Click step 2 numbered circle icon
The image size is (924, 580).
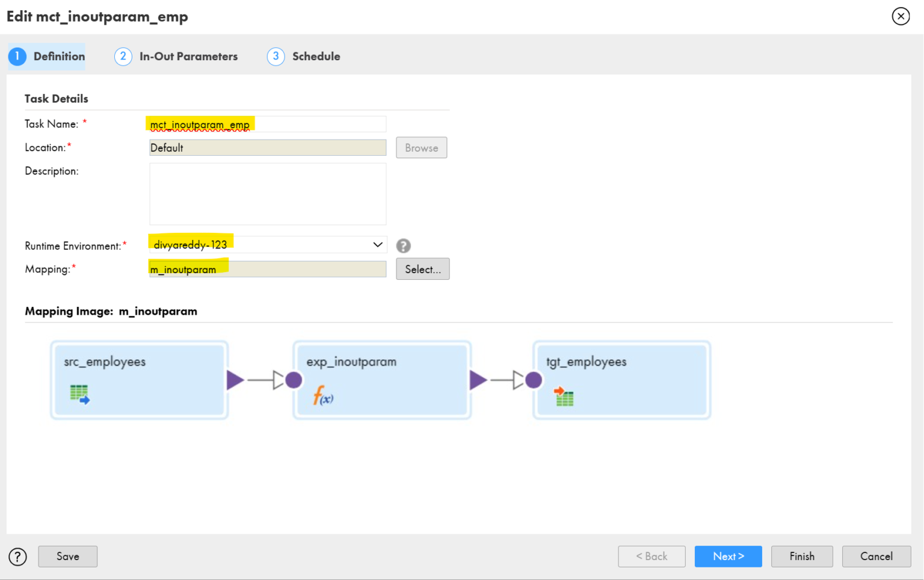(123, 56)
